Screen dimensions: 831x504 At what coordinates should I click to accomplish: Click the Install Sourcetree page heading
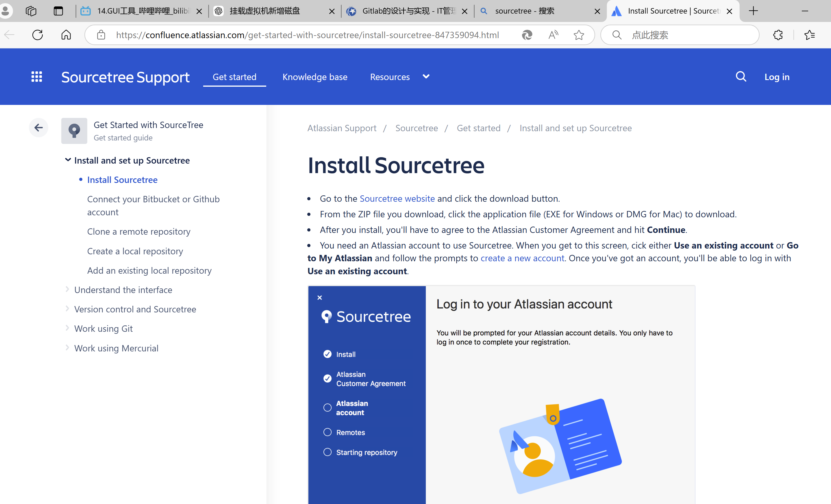(396, 165)
